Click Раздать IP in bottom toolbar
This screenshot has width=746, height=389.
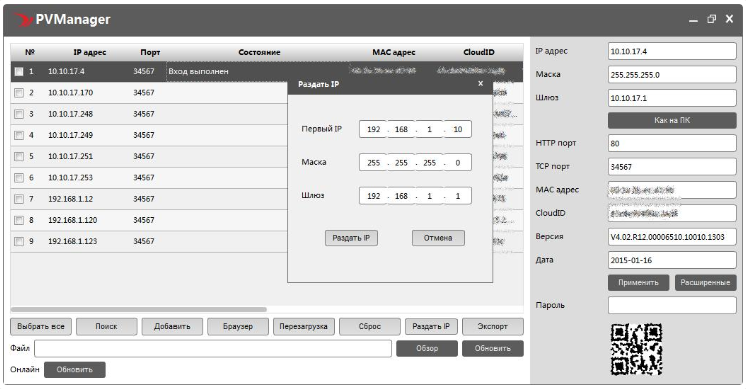point(431,327)
